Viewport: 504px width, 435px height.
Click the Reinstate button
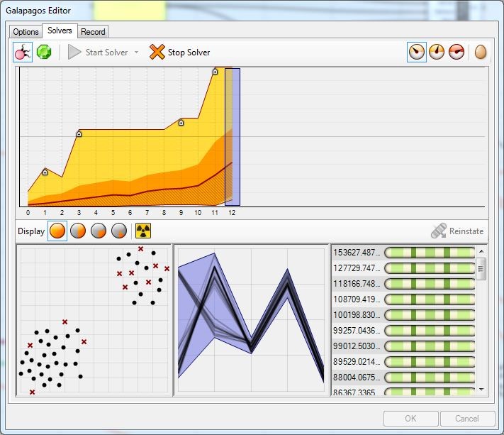pos(457,231)
